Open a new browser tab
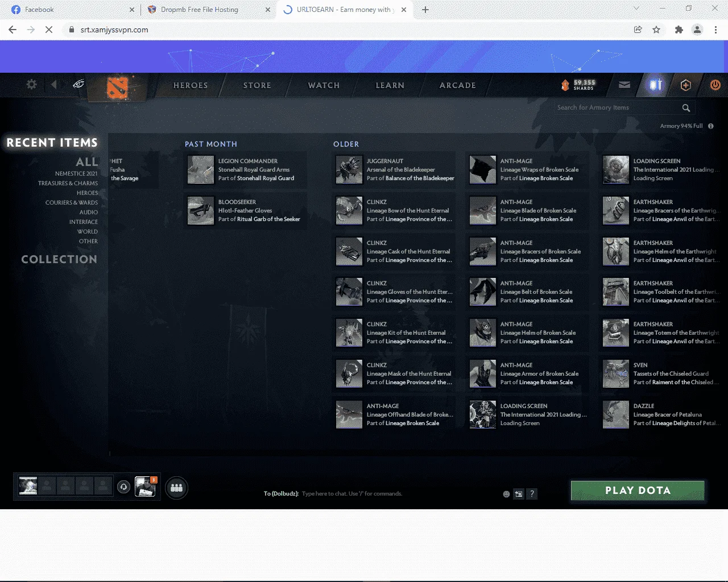 (425, 10)
